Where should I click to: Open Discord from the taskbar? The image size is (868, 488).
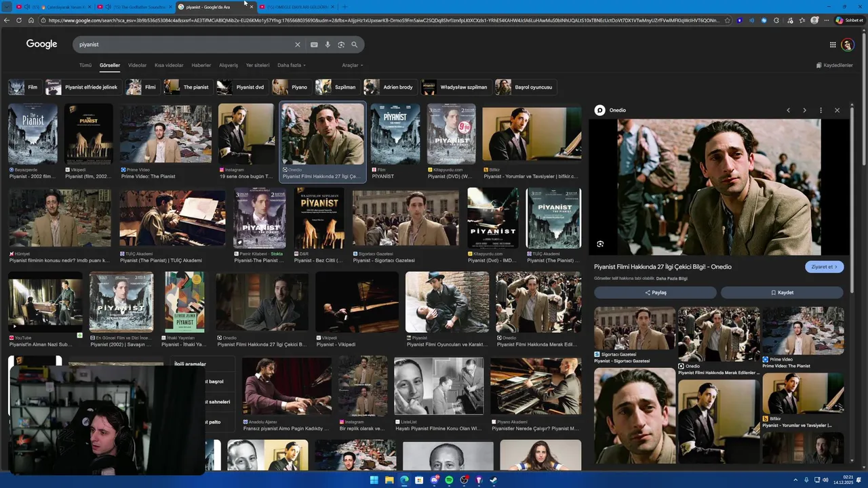point(434,481)
